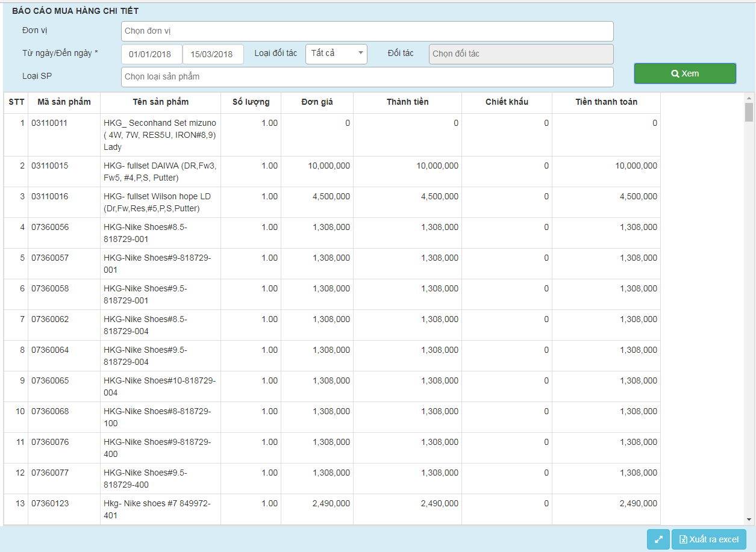Click product name Nike Shoes#9-818729-400
This screenshot has width=756, height=552.
157,448
